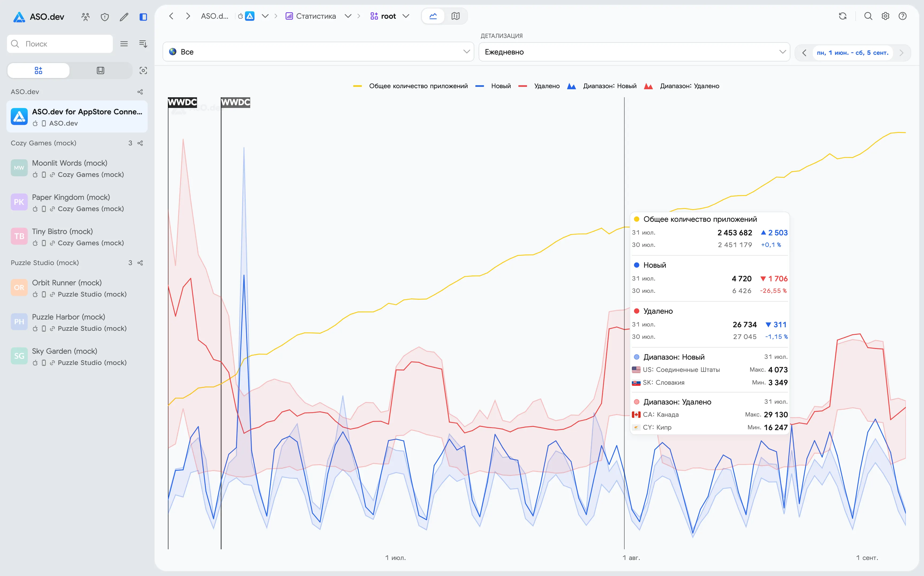Viewport: 924px width, 576px height.
Task: Toggle Диапазон: Новый legend series
Action: click(x=602, y=86)
